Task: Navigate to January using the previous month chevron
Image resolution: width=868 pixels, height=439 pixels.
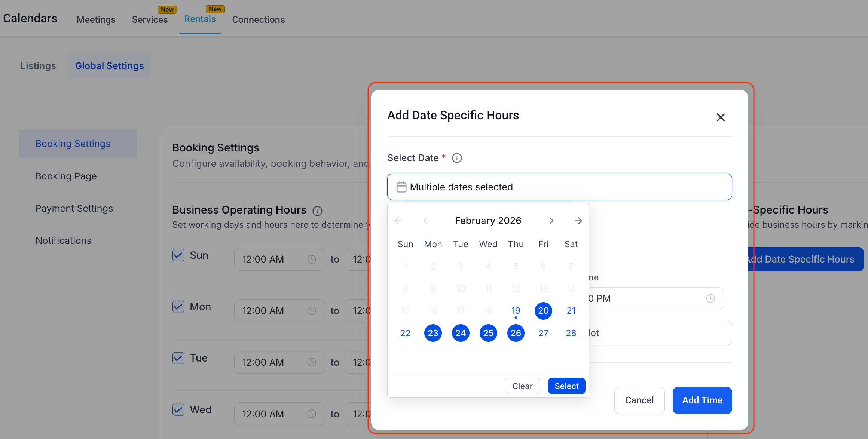Action: [425, 221]
